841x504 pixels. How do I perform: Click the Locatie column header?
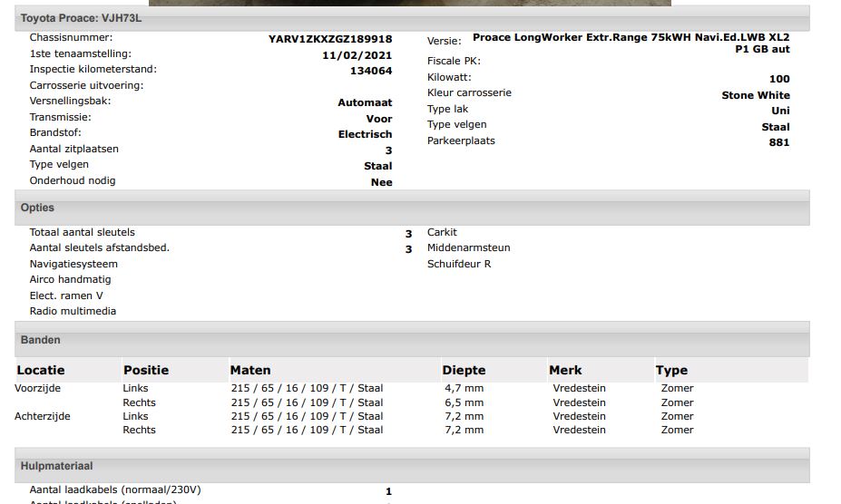[x=41, y=370]
